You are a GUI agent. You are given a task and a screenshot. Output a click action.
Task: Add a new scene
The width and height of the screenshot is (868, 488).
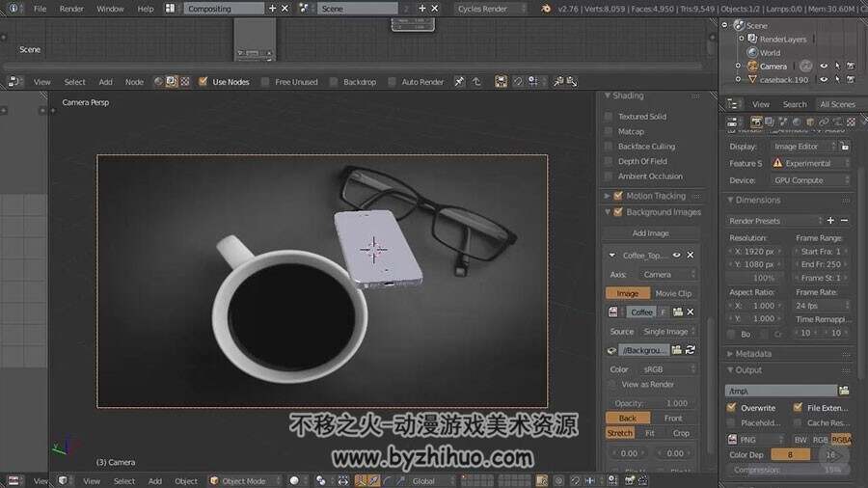tap(422, 9)
